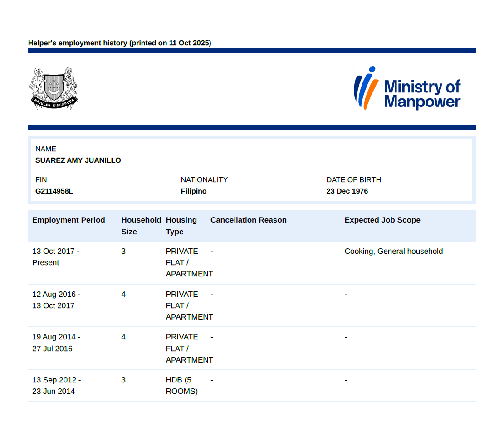
Task: Click the Helper's employment history heading
Action: 120,43
